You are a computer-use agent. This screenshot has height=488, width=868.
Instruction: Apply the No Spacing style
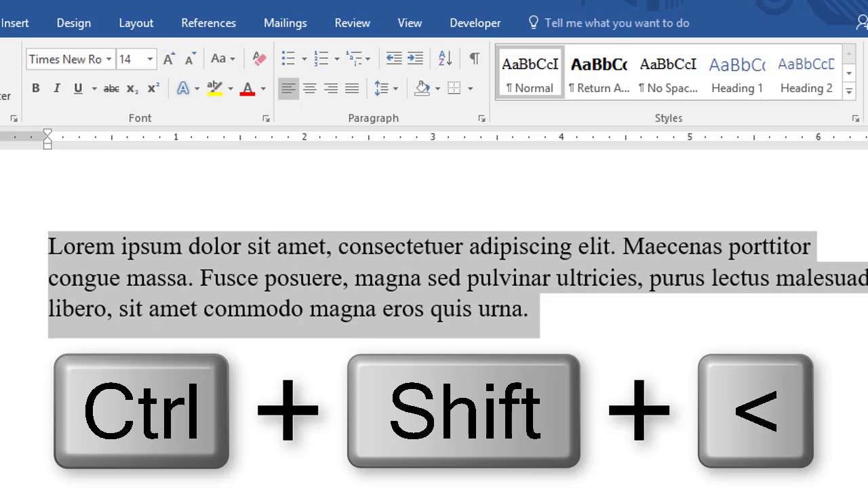[x=668, y=73]
